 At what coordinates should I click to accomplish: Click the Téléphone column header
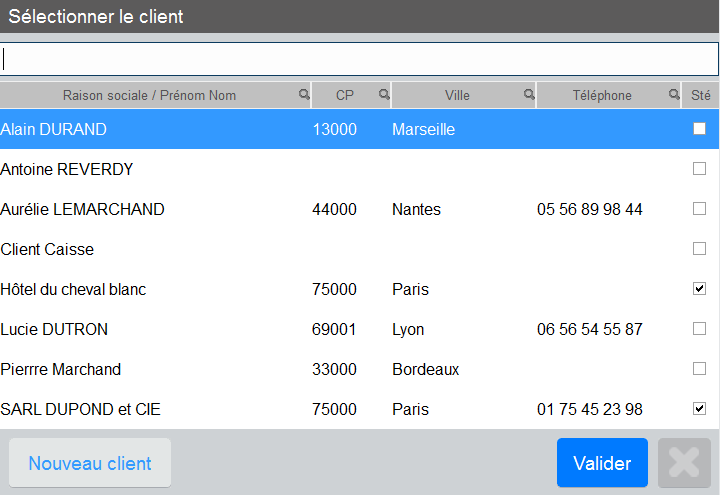coord(602,95)
